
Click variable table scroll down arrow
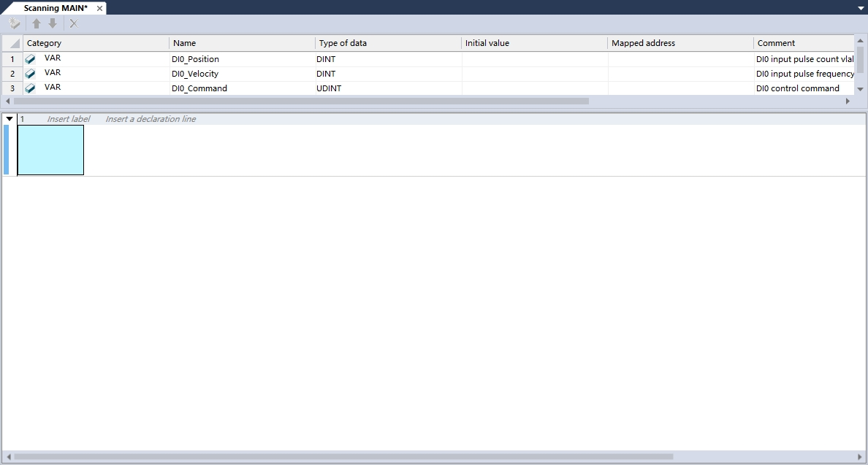[860, 89]
